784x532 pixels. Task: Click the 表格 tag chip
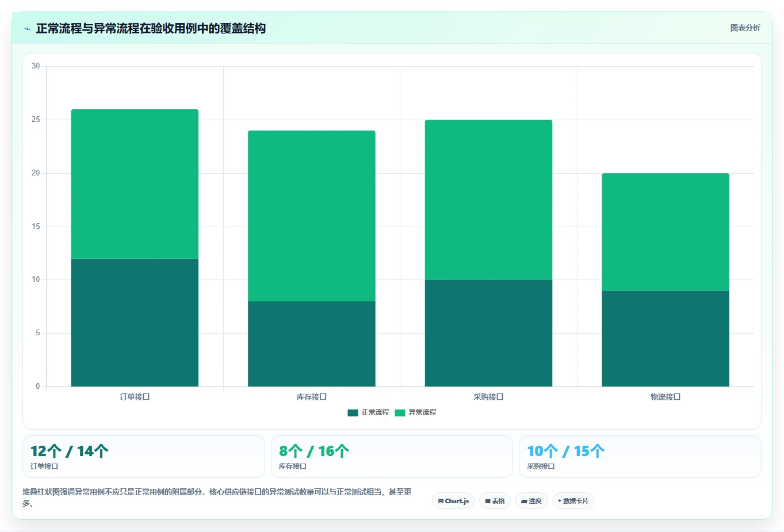(495, 501)
